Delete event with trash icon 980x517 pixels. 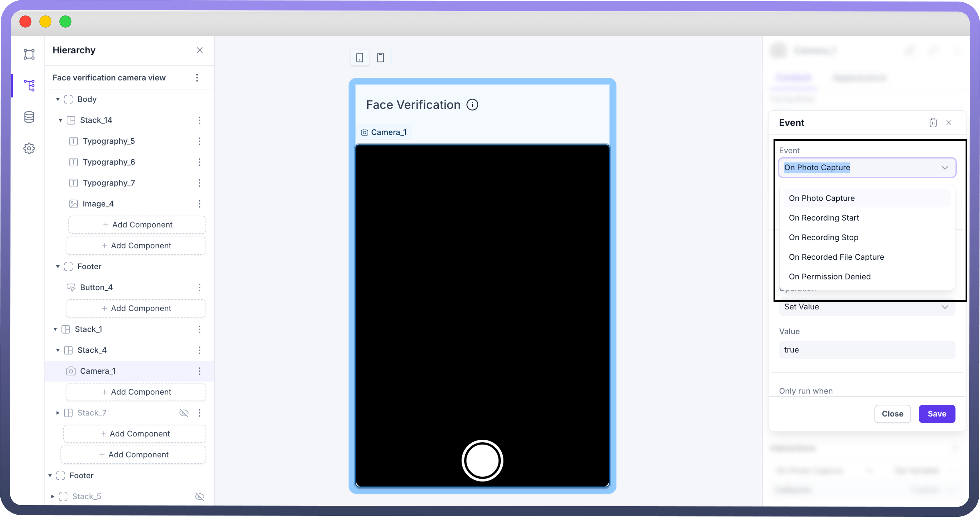[933, 122]
